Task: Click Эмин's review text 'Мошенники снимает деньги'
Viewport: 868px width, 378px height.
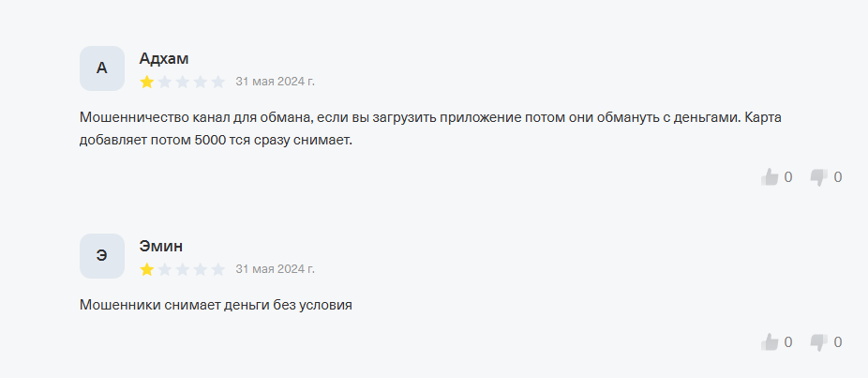Action: 216,305
